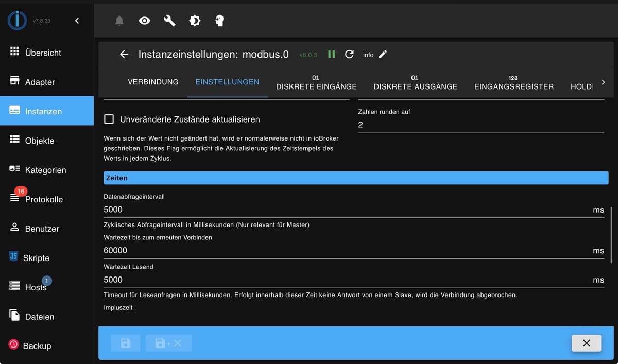Open the wrench settings icon
The width and height of the screenshot is (618, 364).
(x=169, y=21)
